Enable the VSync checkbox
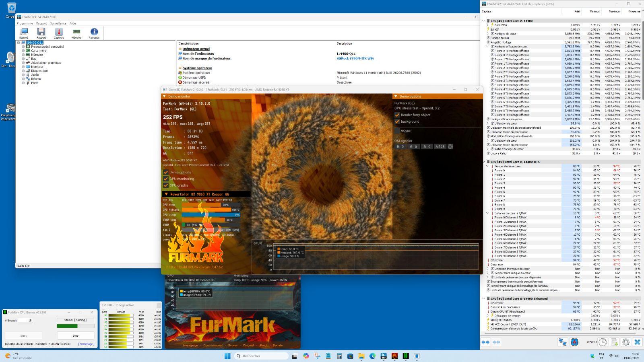 pyautogui.click(x=397, y=131)
